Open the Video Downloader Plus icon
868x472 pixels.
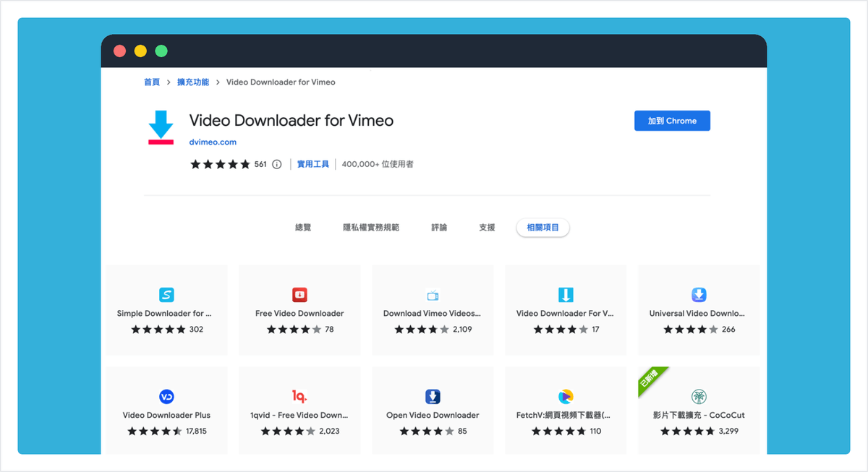166,397
